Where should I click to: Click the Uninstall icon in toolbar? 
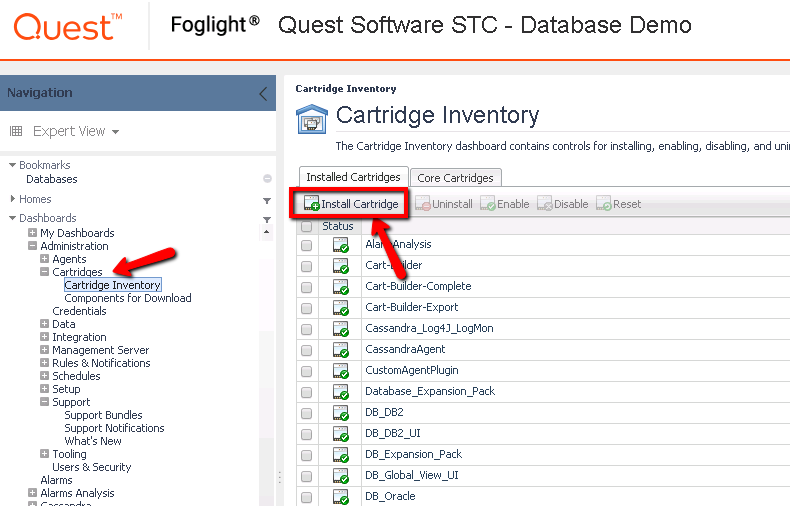(x=423, y=204)
